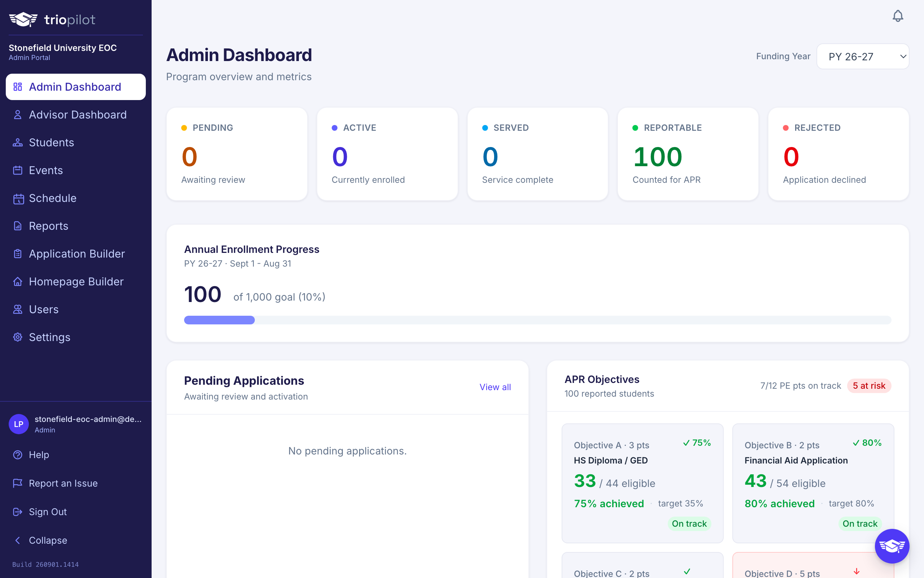Viewport: 924px width, 578px height.
Task: Click Help link in sidebar
Action: (75, 455)
